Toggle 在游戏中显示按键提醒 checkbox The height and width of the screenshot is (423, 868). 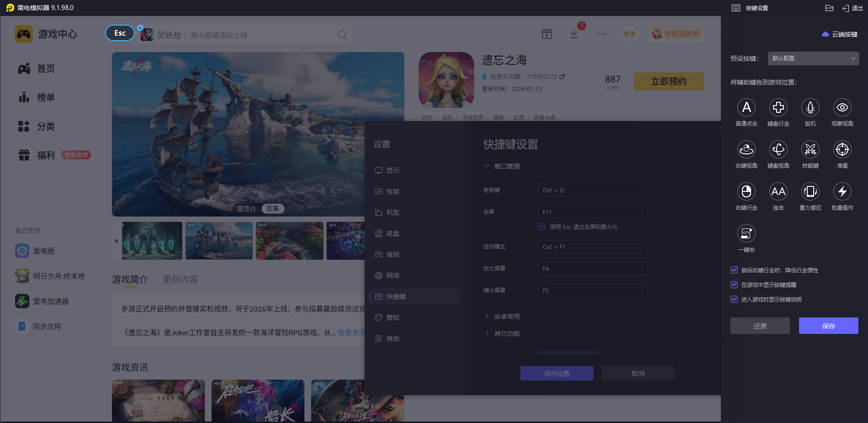click(734, 285)
